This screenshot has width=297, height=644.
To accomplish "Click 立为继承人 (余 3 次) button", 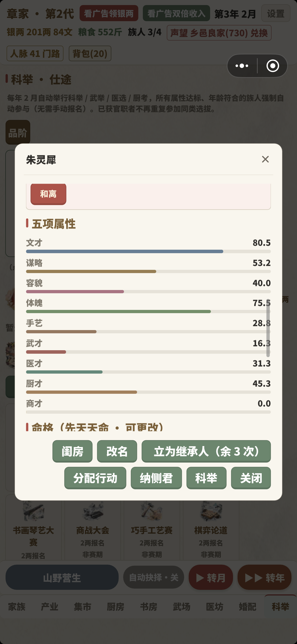I will pos(206,451).
